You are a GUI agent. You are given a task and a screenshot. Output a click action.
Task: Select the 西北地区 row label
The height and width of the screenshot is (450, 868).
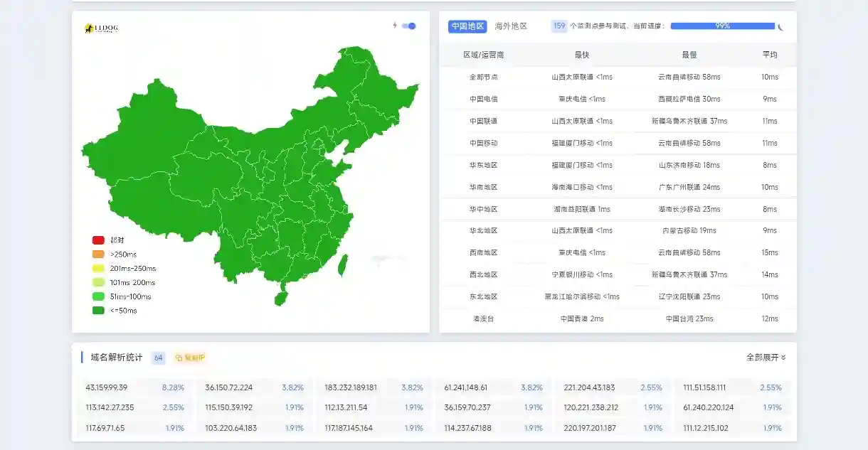(x=483, y=274)
